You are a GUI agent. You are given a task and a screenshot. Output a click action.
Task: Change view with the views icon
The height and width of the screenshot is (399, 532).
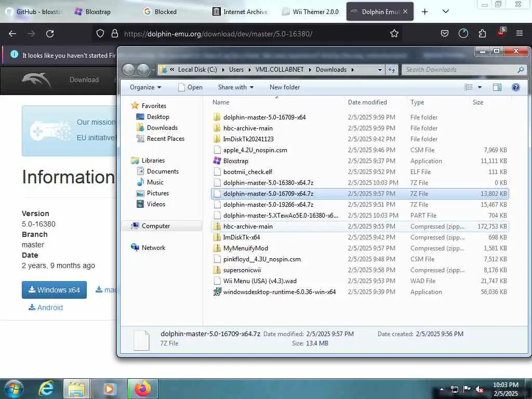(x=469, y=87)
